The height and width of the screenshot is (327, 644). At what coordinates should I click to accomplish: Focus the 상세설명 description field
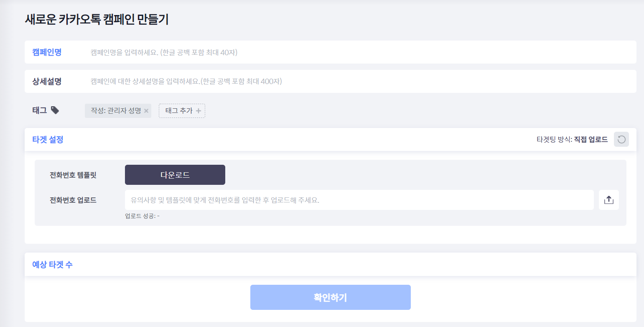pos(359,81)
